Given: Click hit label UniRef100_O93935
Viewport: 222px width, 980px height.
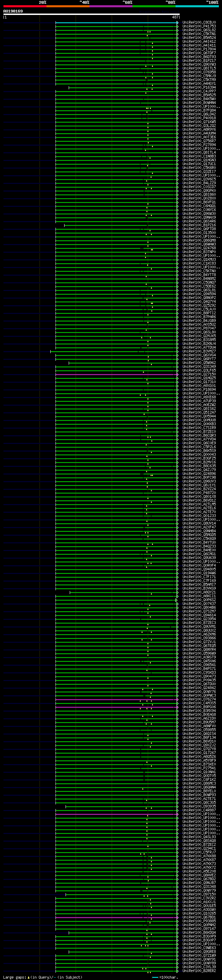Looking at the screenshot, I should tap(199, 807).
